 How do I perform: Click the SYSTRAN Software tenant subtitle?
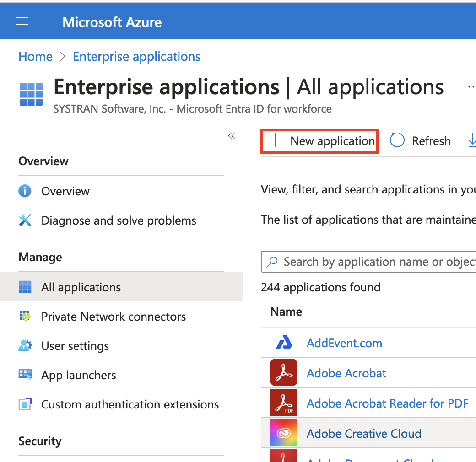tap(193, 108)
